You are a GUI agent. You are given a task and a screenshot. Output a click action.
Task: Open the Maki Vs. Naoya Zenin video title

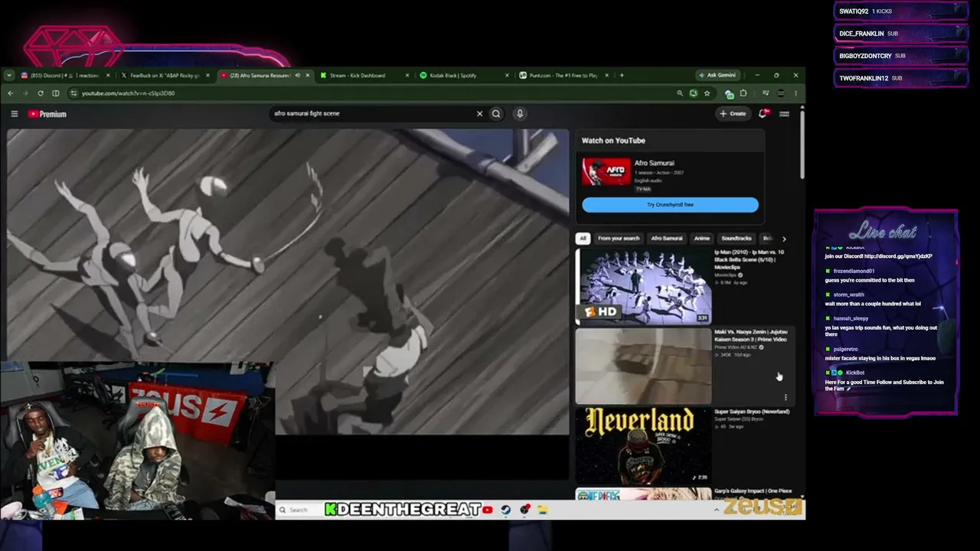pyautogui.click(x=750, y=335)
